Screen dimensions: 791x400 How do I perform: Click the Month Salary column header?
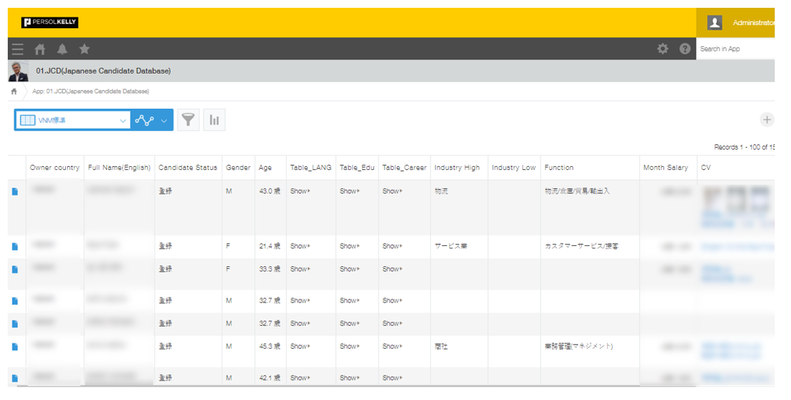click(x=667, y=167)
